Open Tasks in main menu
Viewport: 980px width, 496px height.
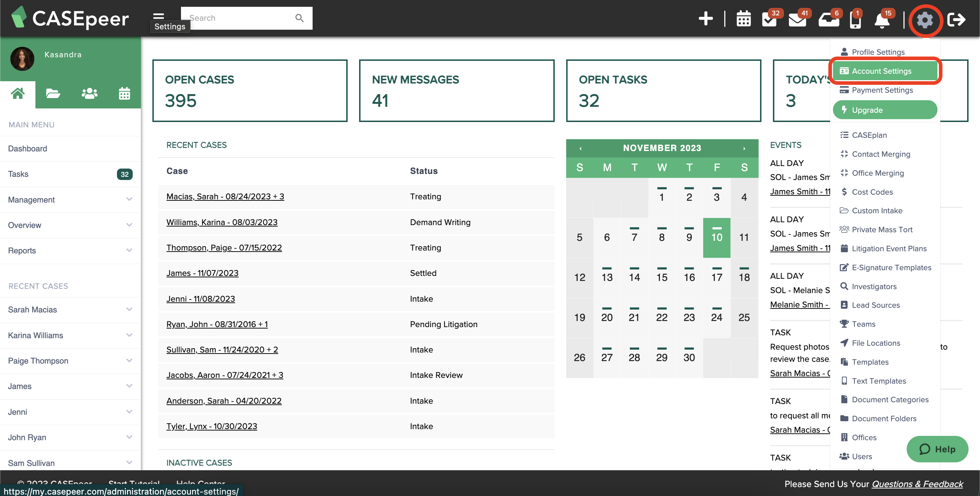[x=70, y=174]
